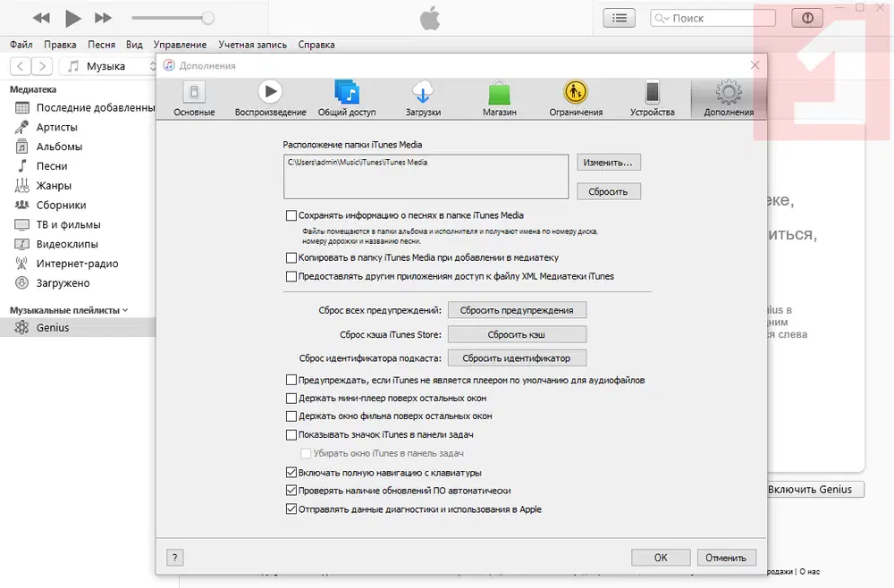Toggle Держать окно фильма поверх остальных окон

click(291, 416)
